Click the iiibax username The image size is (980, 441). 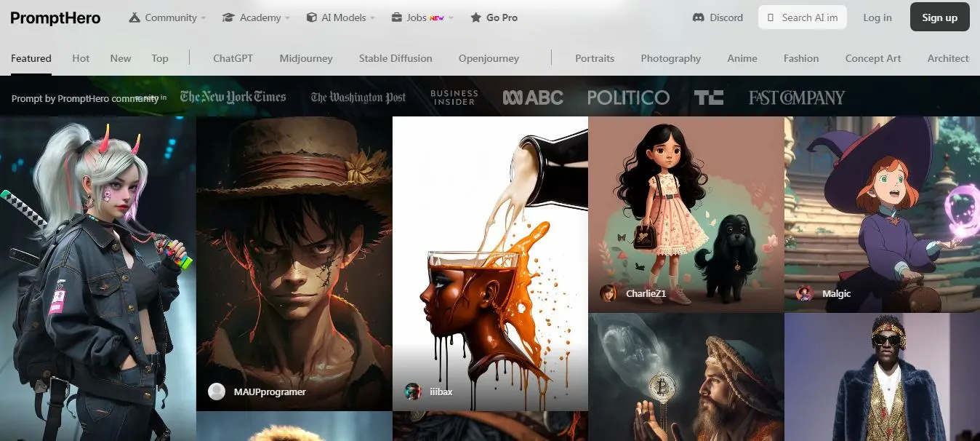[441, 392]
